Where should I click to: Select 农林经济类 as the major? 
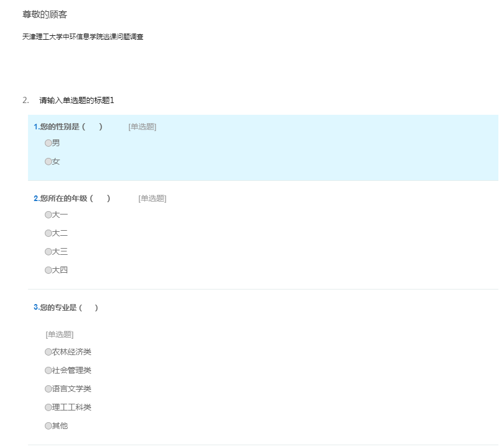pyautogui.click(x=48, y=352)
